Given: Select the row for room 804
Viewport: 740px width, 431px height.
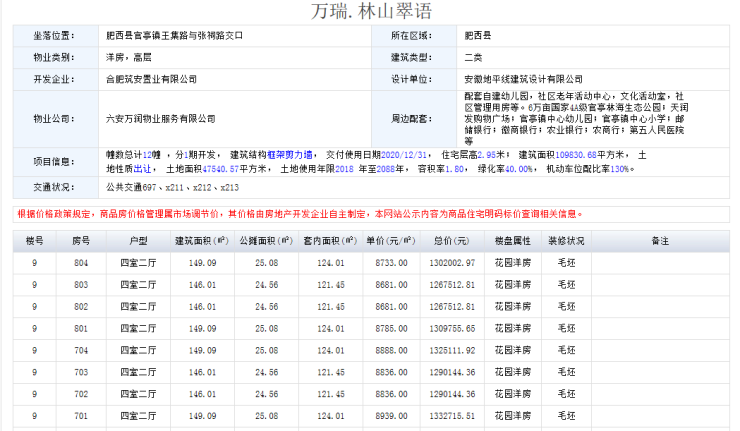Looking at the screenshot, I should [371, 263].
